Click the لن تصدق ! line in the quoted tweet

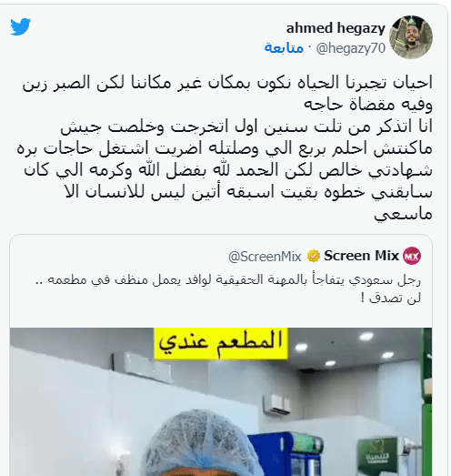pyautogui.click(x=391, y=298)
